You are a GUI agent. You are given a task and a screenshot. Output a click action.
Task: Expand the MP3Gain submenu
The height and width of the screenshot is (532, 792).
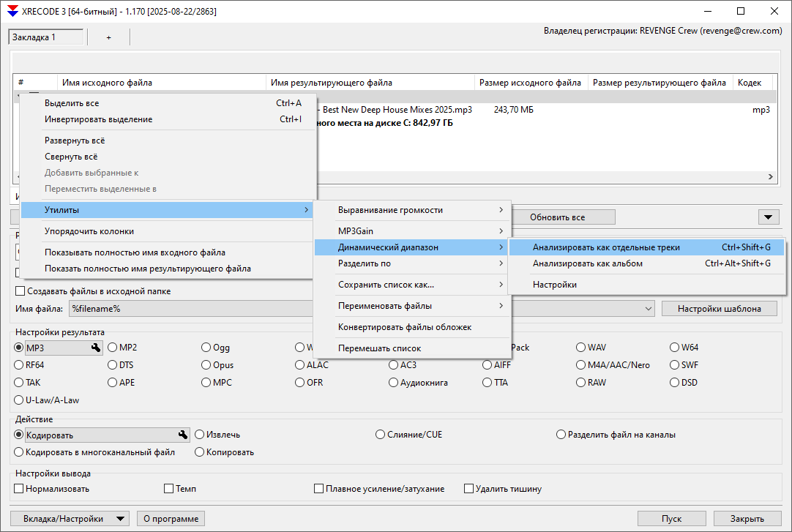(412, 231)
